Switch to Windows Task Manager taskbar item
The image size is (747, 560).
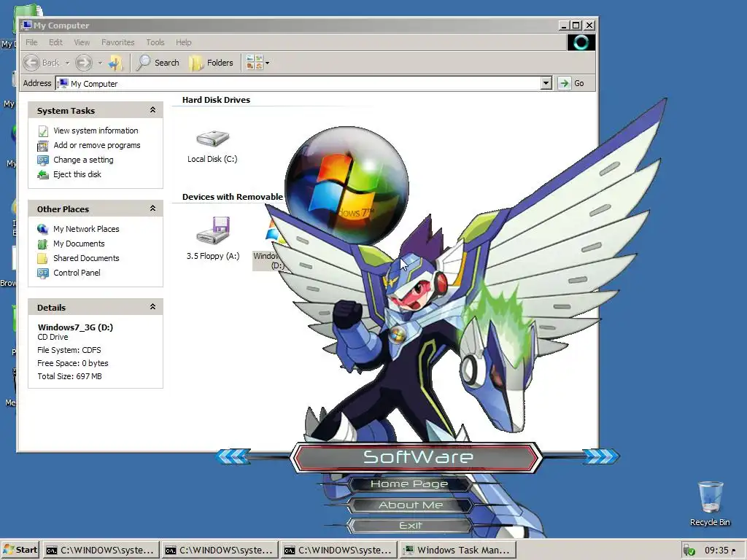pos(458,550)
